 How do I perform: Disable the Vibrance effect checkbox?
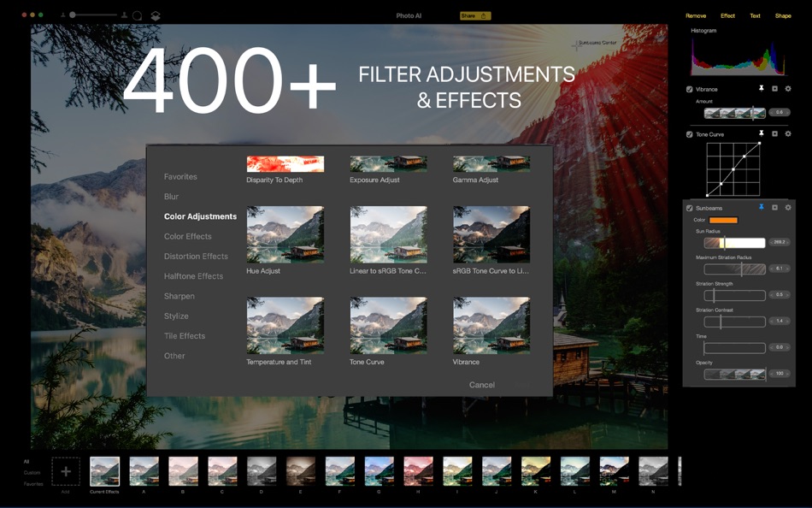pyautogui.click(x=689, y=89)
